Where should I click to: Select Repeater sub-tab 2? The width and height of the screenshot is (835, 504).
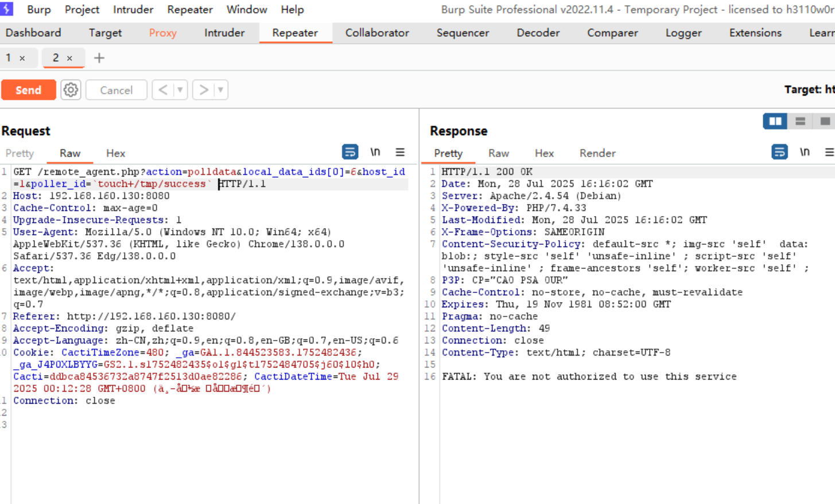coord(56,58)
